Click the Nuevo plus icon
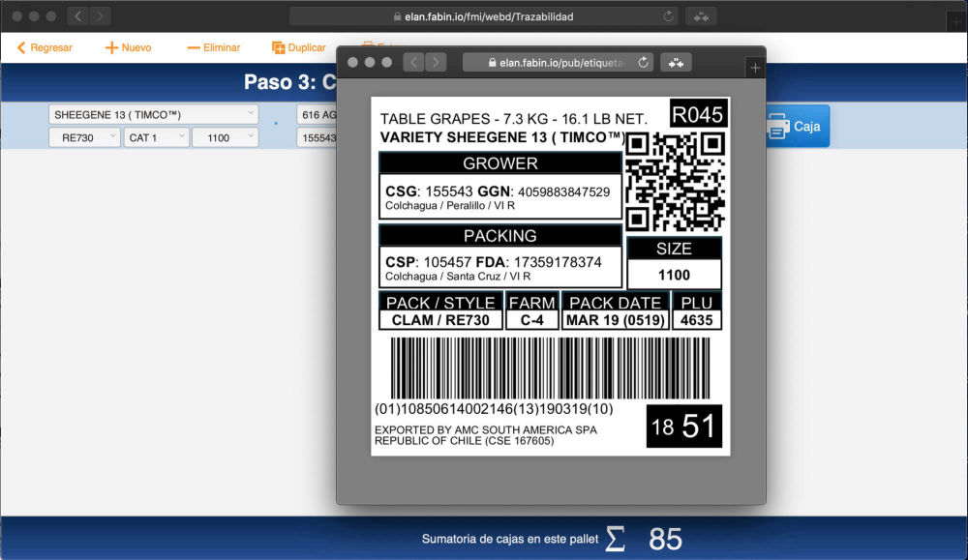 click(111, 47)
